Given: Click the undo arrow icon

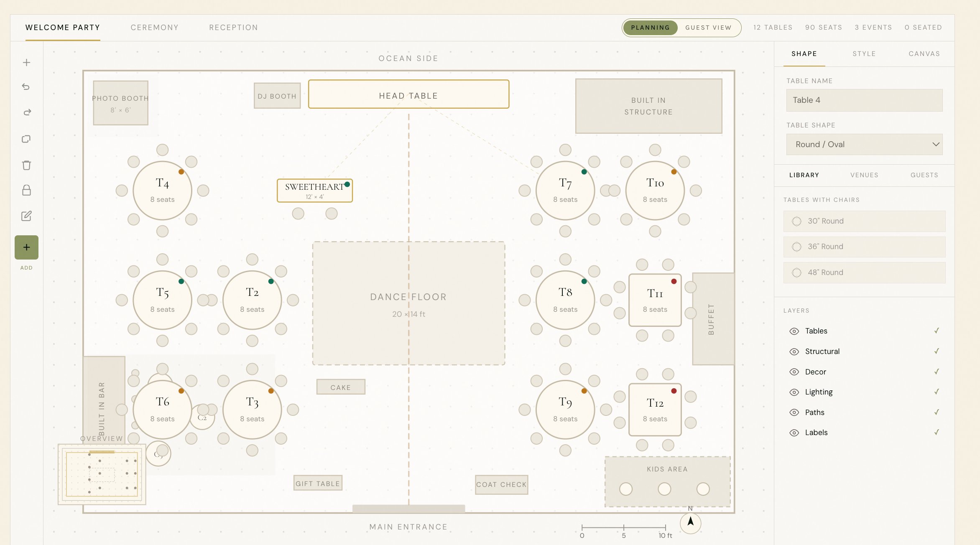Looking at the screenshot, I should coord(26,87).
